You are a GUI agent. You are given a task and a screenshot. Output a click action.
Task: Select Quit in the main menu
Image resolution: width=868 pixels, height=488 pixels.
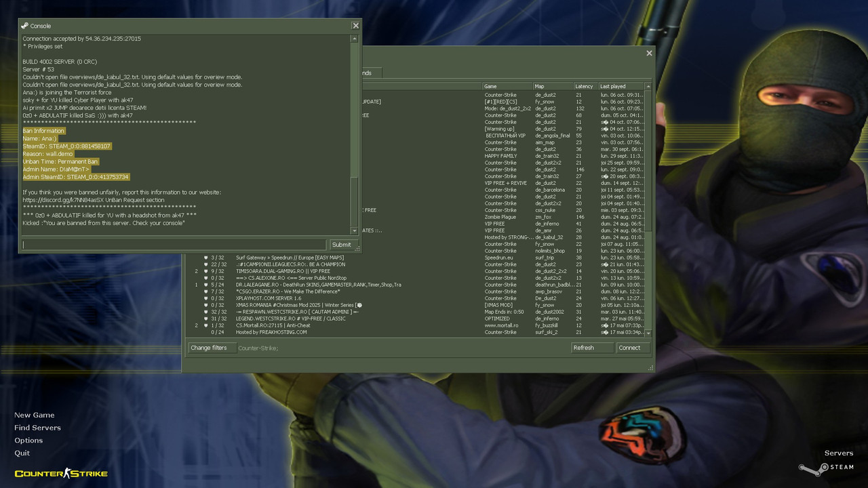pyautogui.click(x=22, y=453)
